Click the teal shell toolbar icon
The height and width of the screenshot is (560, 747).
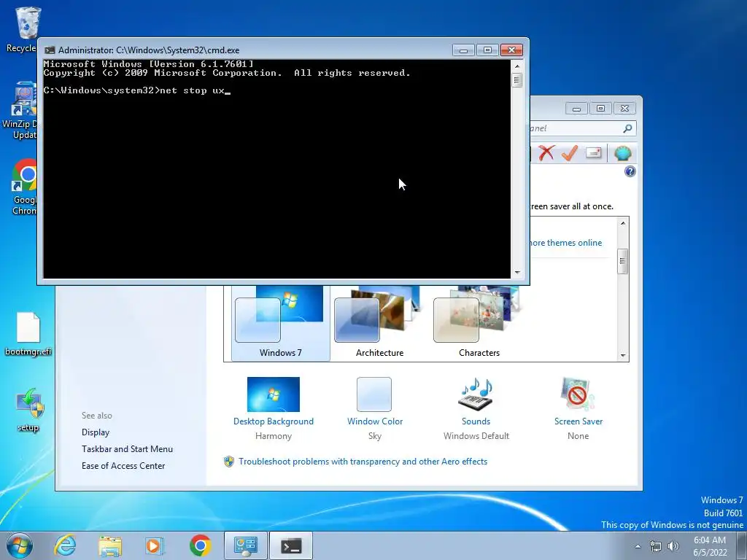pos(623,153)
